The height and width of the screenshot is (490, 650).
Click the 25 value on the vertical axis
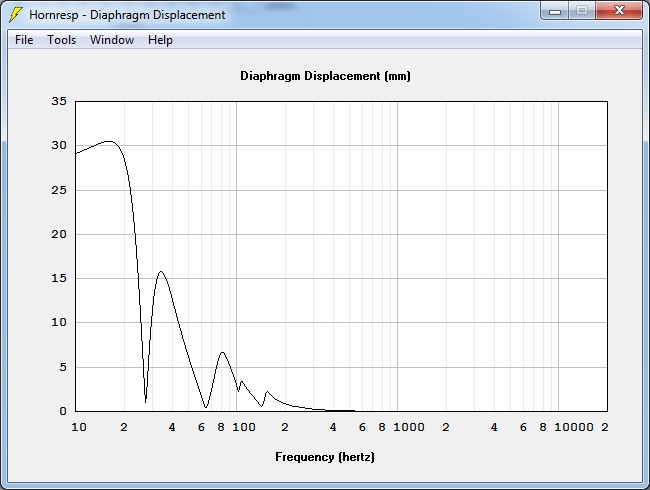(59, 190)
